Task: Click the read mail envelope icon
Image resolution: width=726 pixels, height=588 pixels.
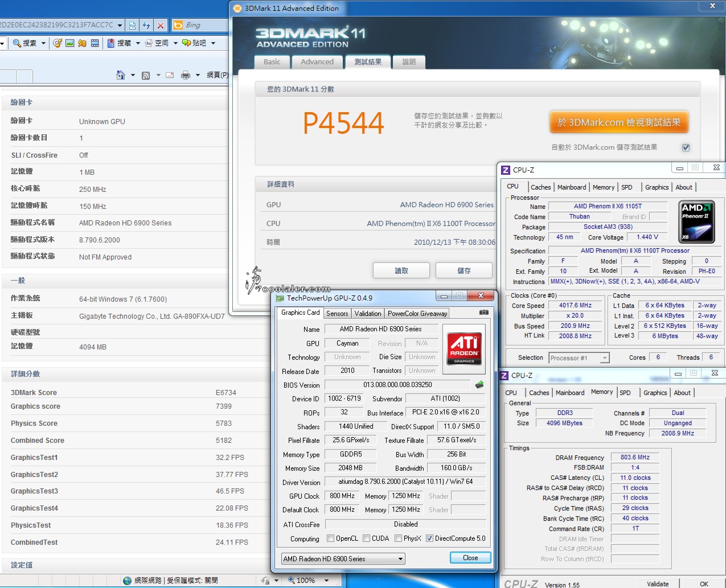Action: 170,75
